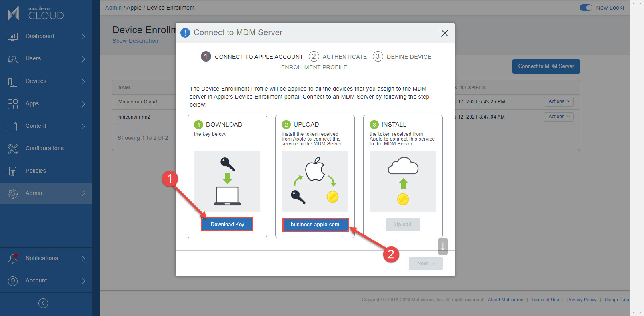Click the Next button in dialog

[x=426, y=264]
